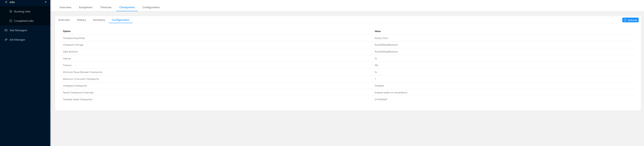Image resolution: width=644 pixels, height=146 pixels.
Task: Switch to the History sub-tab
Action: pyautogui.click(x=82, y=20)
